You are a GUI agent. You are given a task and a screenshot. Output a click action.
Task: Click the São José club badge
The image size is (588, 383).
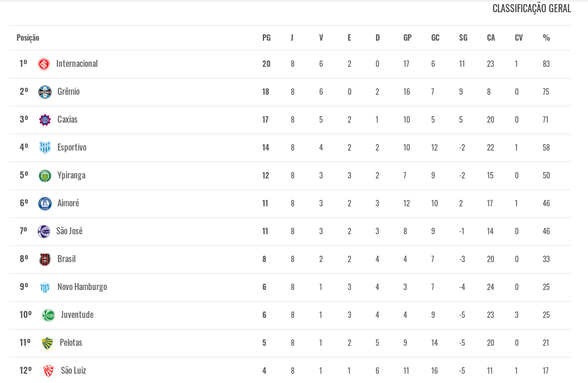click(44, 231)
